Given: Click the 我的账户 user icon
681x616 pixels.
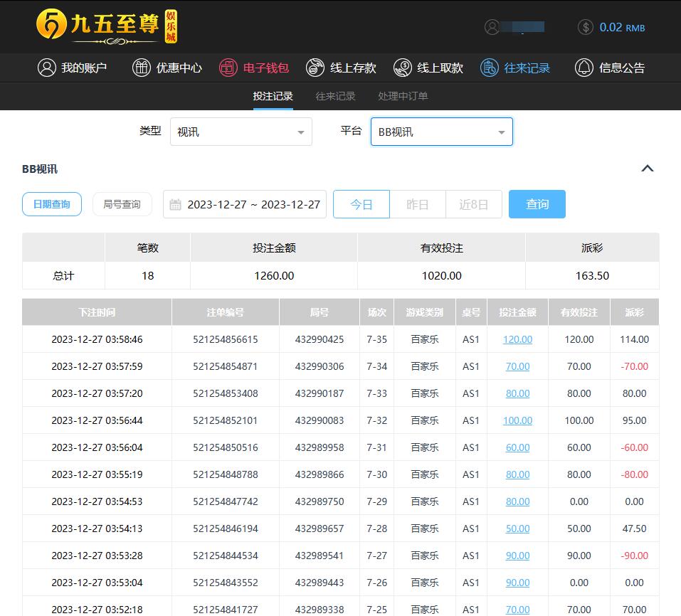Looking at the screenshot, I should click(47, 68).
